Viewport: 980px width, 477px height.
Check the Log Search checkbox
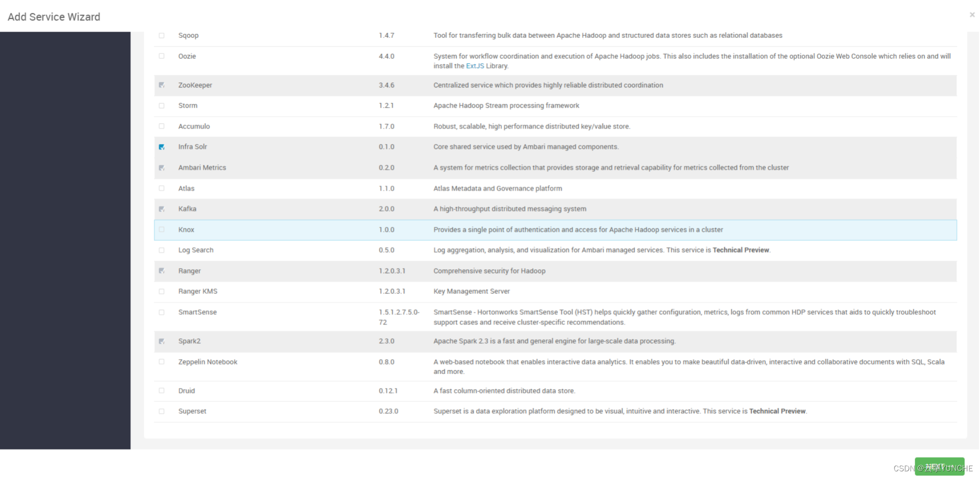tap(161, 250)
